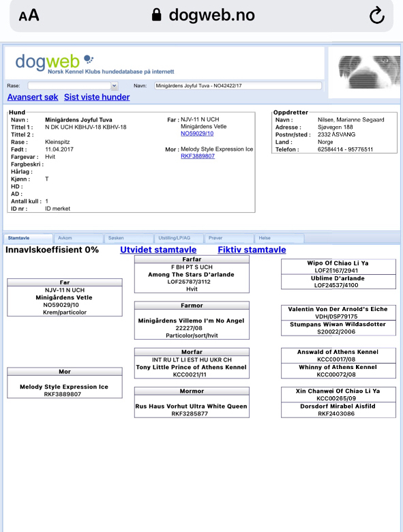
Task: Reload the page with refresh icon
Action: click(x=376, y=15)
